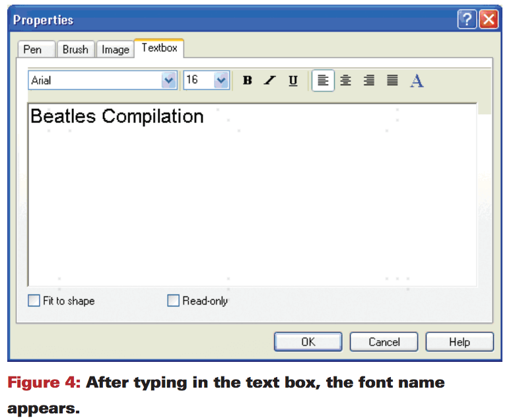Switch to the Brush tab
The height and width of the screenshot is (420, 511).
pos(76,50)
